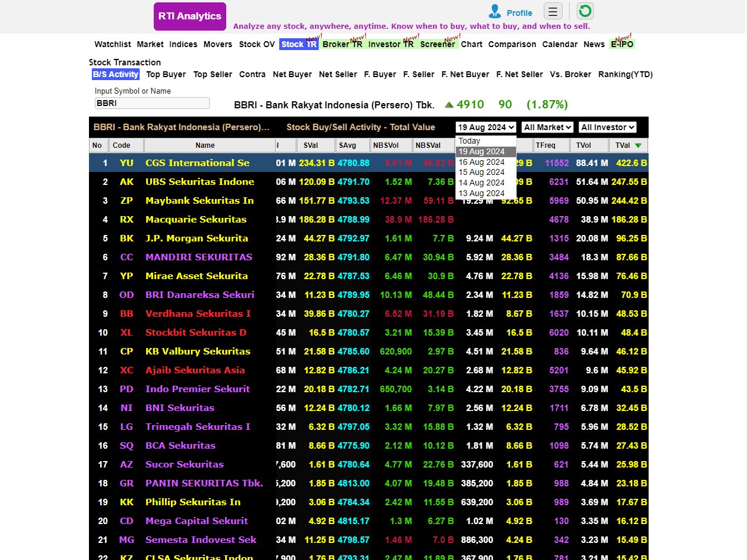Open Stock OV menu
747x560 pixels.
[257, 44]
